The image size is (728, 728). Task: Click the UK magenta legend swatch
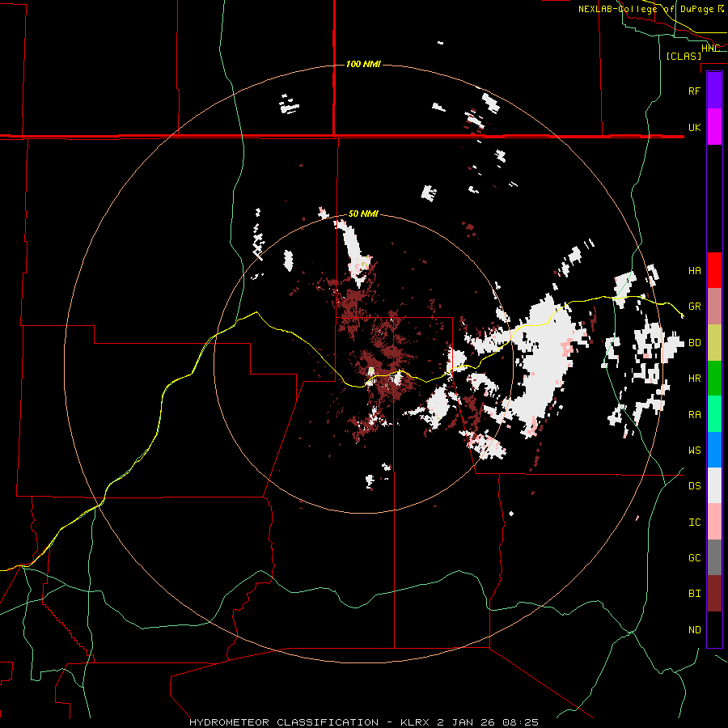[x=714, y=127]
